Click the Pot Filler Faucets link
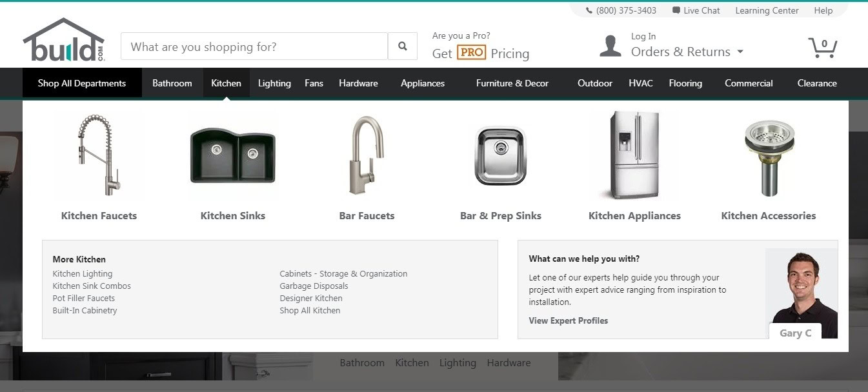 [84, 298]
